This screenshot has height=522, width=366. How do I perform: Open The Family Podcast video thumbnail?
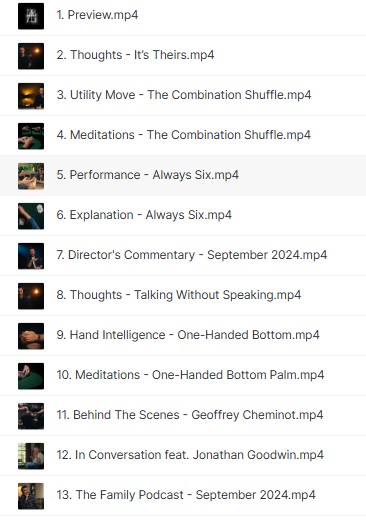point(31,496)
